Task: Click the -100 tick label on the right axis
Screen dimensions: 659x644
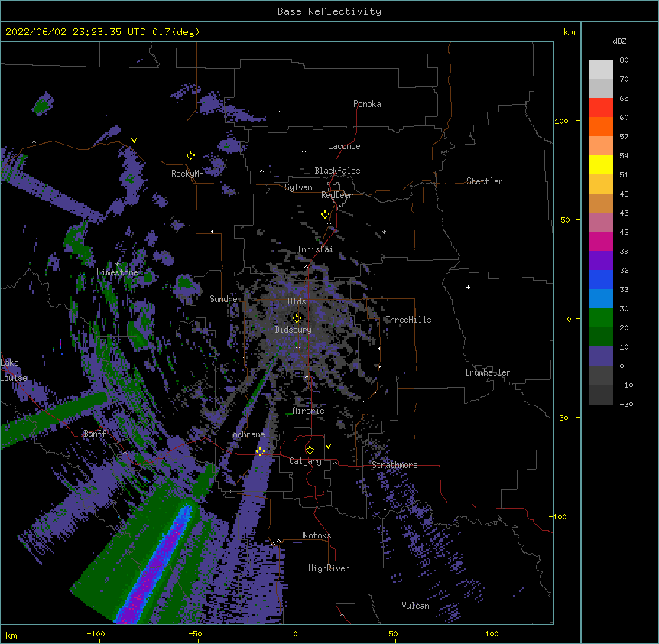Action: (559, 516)
